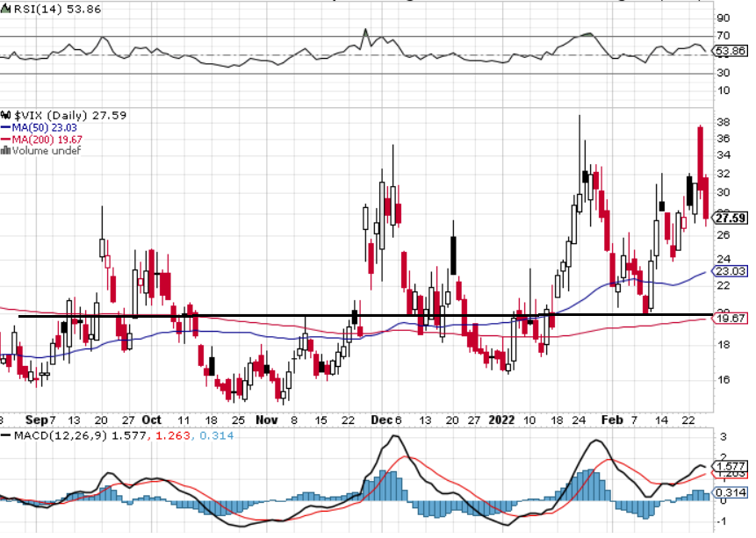Viewport: 756px width, 538px height.
Task: Click the price axis label 38
Action: coord(724,123)
